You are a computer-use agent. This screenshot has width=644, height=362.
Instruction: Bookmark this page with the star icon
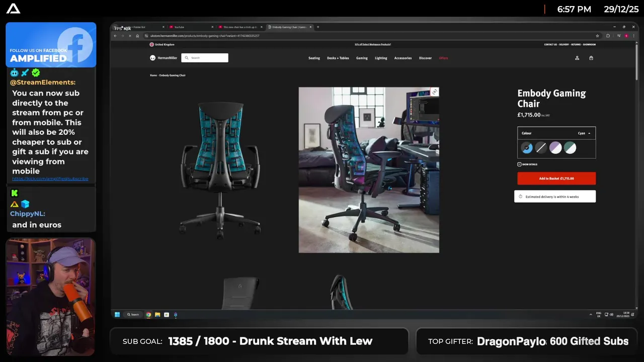[x=597, y=36]
